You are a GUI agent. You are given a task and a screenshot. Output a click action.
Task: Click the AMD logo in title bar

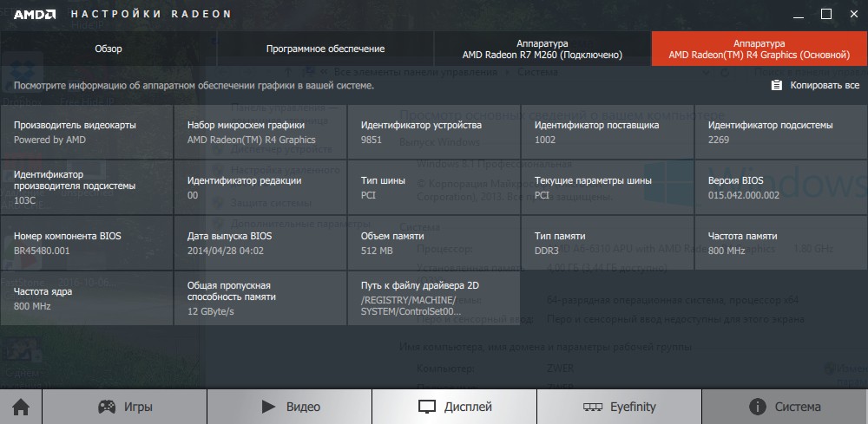coord(35,14)
